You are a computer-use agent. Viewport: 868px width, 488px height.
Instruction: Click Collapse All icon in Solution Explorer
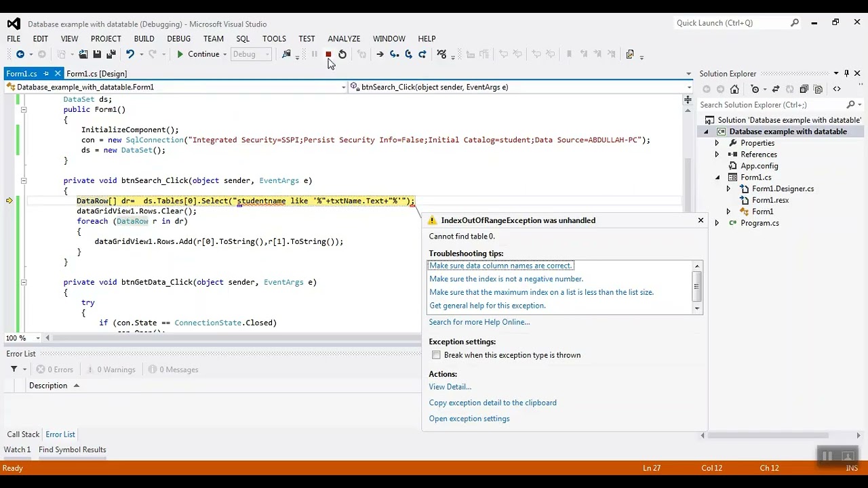tap(804, 89)
